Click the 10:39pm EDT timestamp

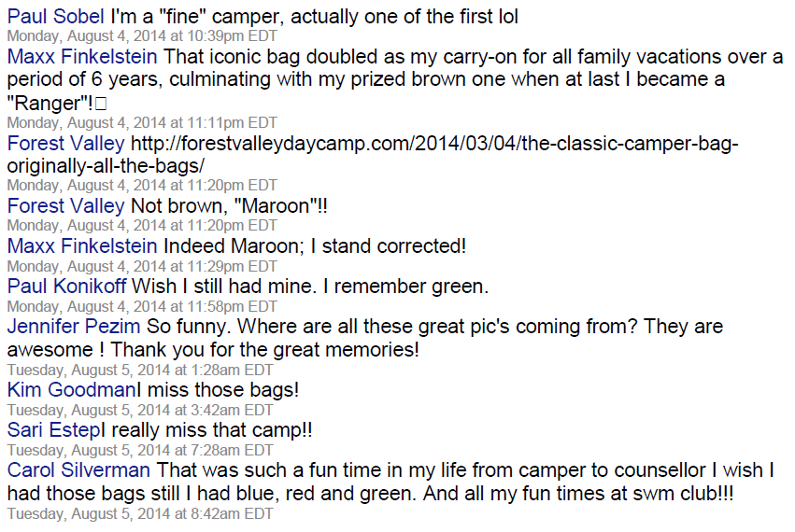(142, 35)
